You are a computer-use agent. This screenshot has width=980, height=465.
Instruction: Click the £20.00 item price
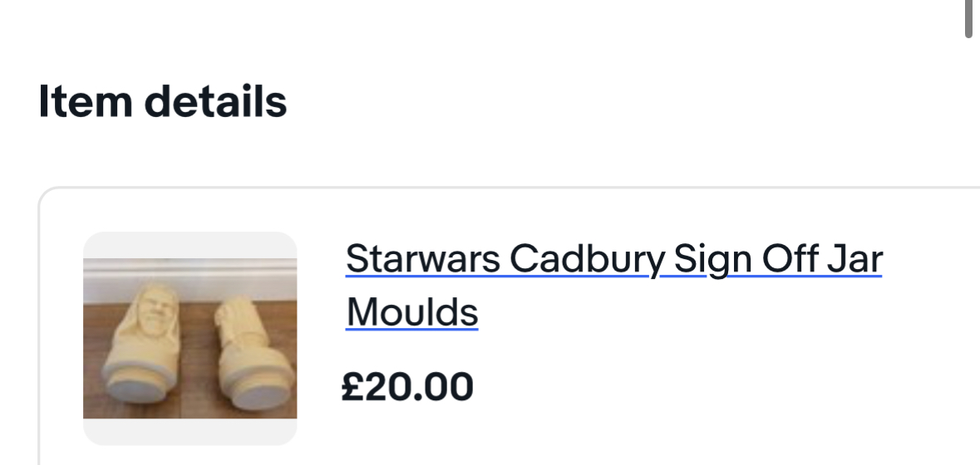point(407,387)
